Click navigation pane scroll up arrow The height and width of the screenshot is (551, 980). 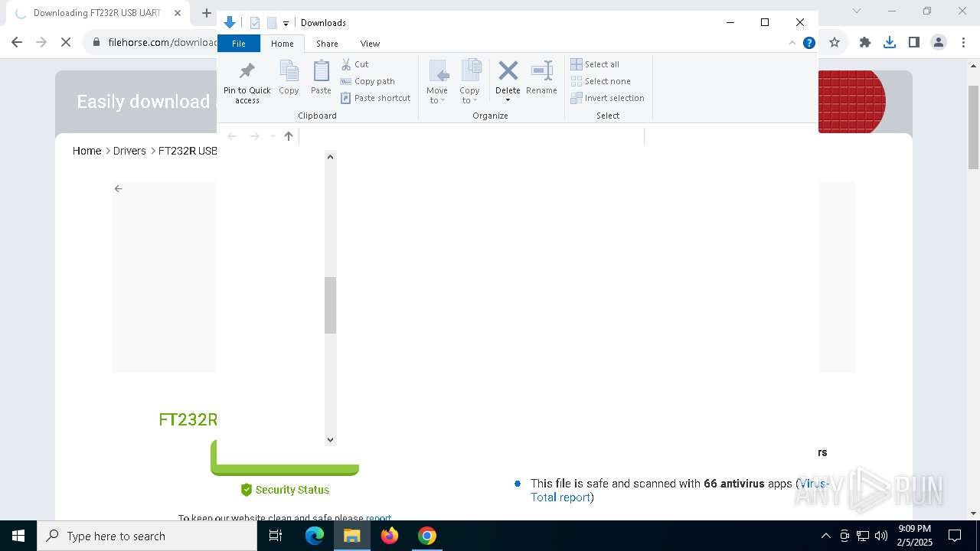click(330, 157)
